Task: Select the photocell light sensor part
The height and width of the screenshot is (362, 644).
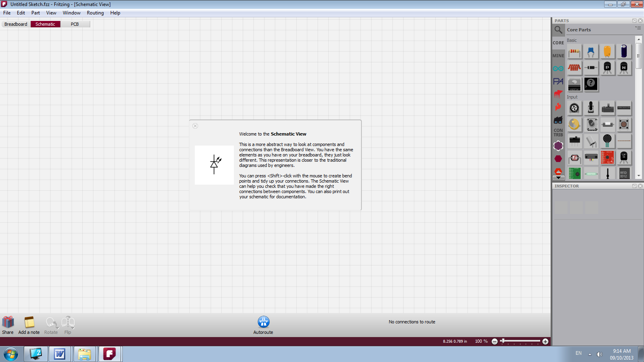Action: (574, 158)
